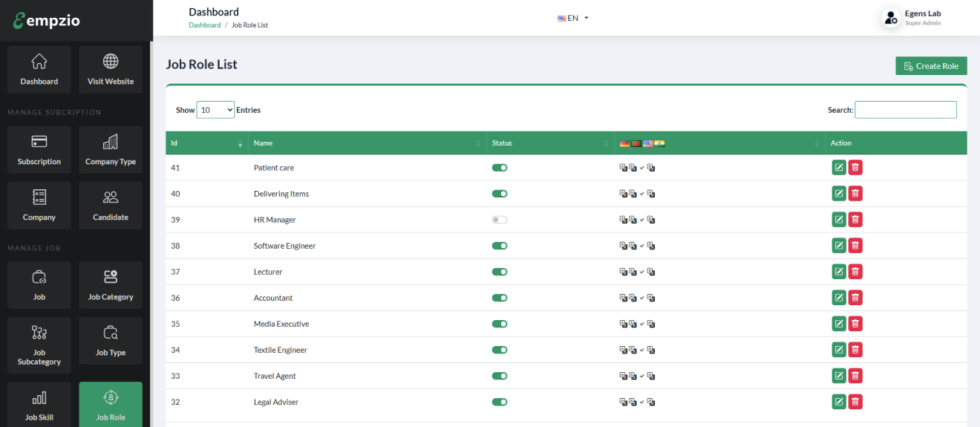Click the Id cell reading 41
Viewport: 980px width, 427px height.
[x=206, y=168]
